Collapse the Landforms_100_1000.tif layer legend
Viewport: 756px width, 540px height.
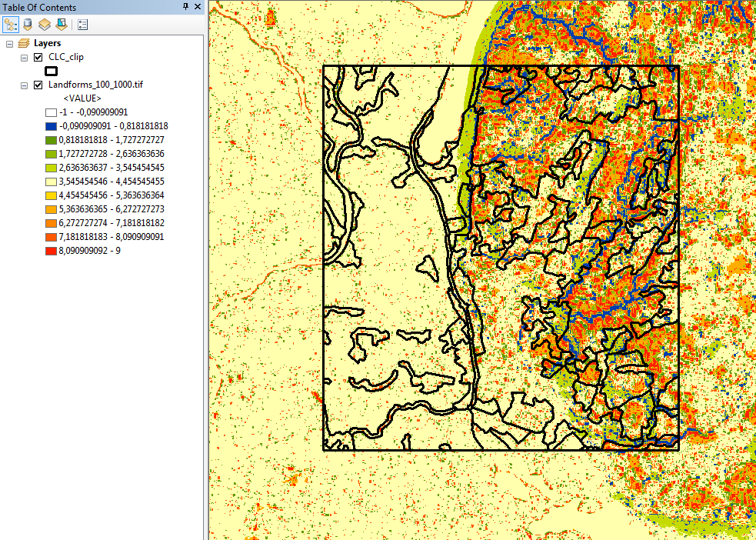[x=24, y=86]
